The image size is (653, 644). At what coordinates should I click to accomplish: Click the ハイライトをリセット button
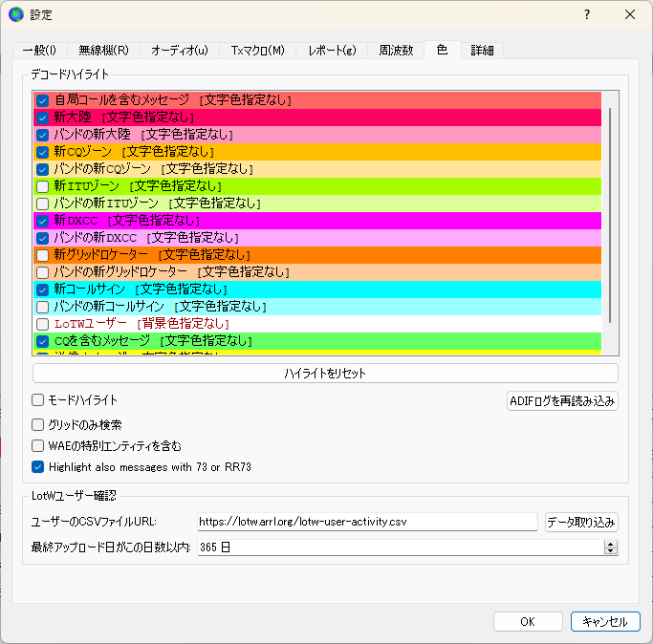tap(325, 374)
